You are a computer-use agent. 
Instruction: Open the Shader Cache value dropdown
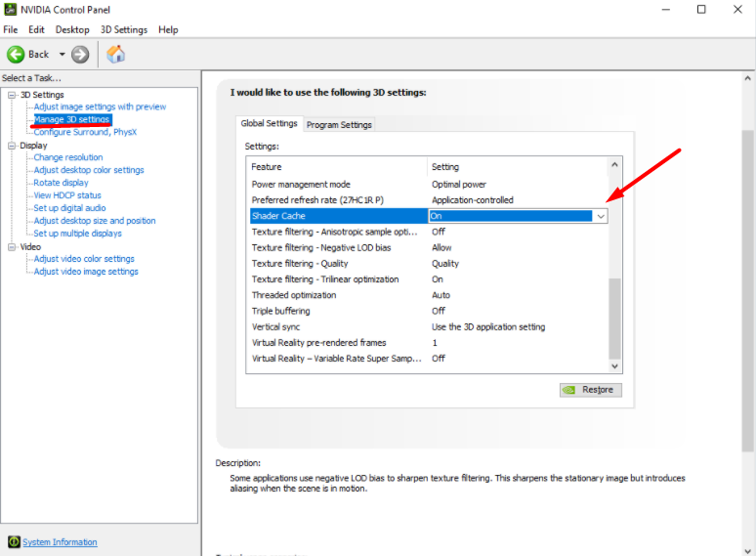point(601,216)
